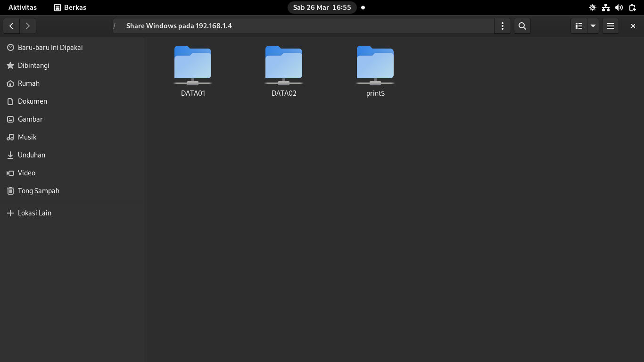Open the path bar three-dot menu
The image size is (644, 362).
tap(503, 26)
